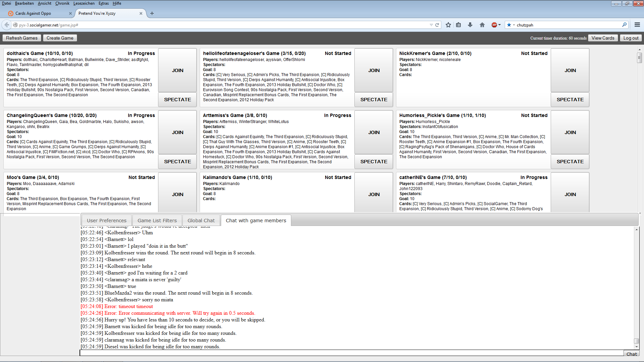Expand the URL history dropdown arrow

tap(431, 25)
